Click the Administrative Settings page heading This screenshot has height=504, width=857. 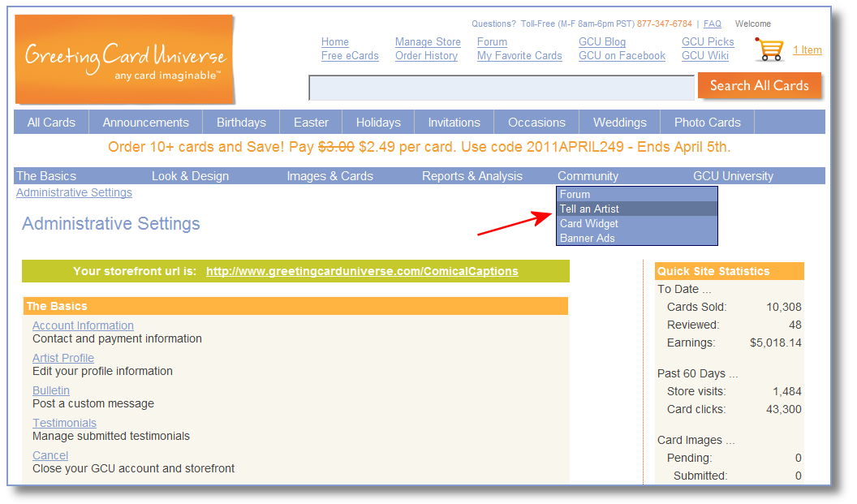111,223
